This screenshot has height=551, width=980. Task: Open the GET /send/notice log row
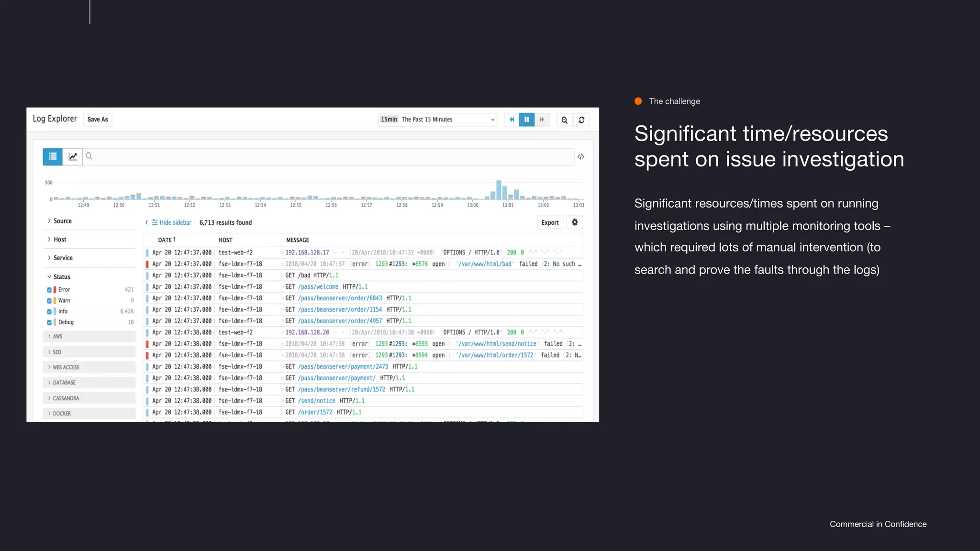click(x=364, y=401)
